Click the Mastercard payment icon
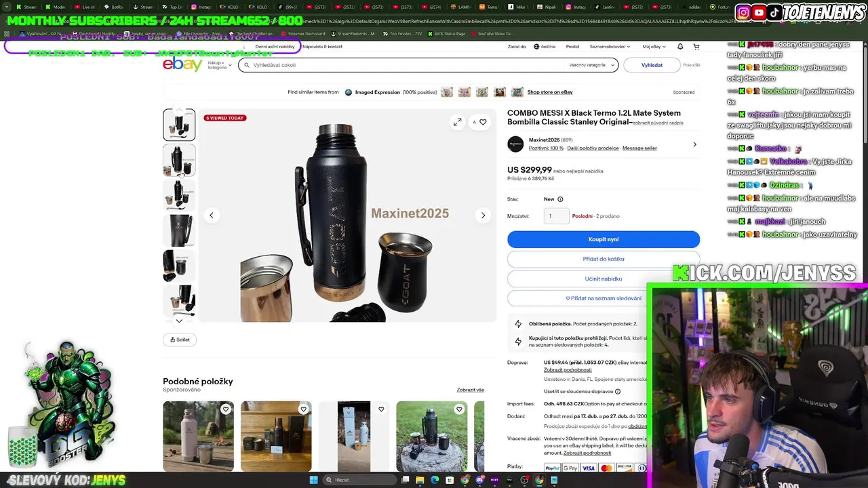Viewport: 868px width, 488px height. [606, 468]
